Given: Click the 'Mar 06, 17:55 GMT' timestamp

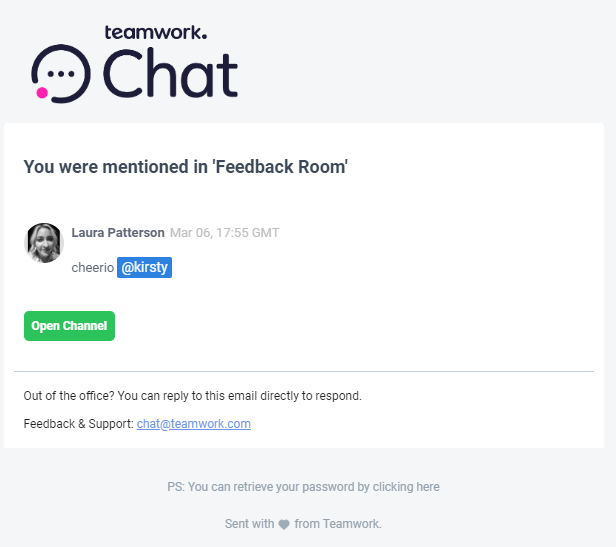Looking at the screenshot, I should point(224,233).
